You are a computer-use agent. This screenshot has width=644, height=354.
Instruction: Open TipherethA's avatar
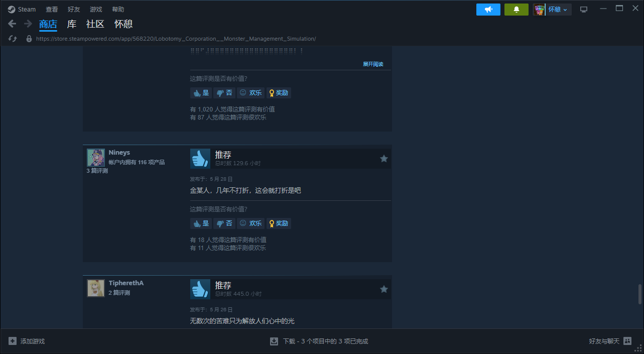(96, 288)
